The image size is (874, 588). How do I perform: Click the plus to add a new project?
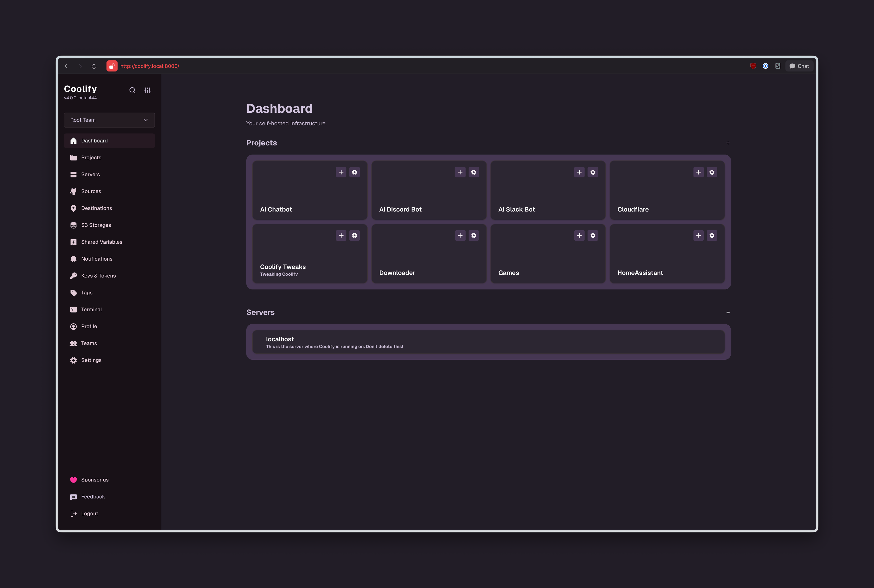[728, 143]
